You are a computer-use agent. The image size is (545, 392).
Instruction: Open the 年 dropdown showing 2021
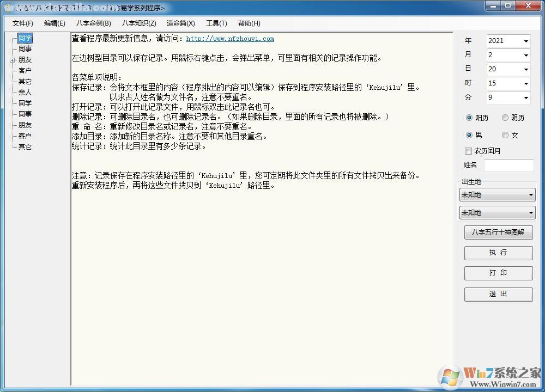point(508,41)
